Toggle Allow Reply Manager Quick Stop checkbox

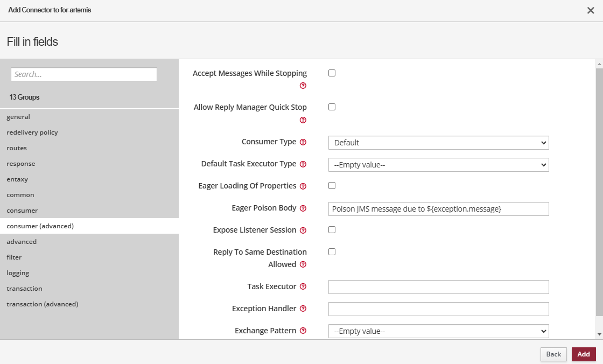[x=332, y=107]
